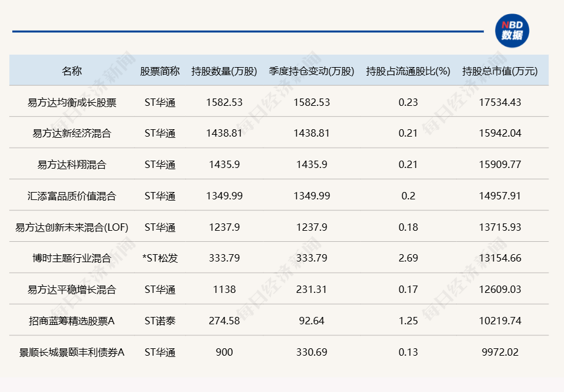Click the market value 17534.43 cell
Viewport: 564px width, 392px height.
(x=499, y=102)
